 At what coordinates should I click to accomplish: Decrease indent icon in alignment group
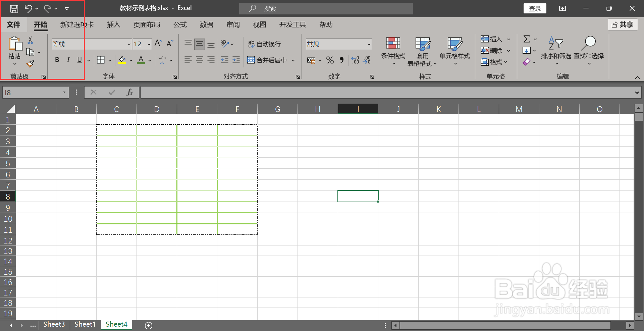[x=225, y=60]
